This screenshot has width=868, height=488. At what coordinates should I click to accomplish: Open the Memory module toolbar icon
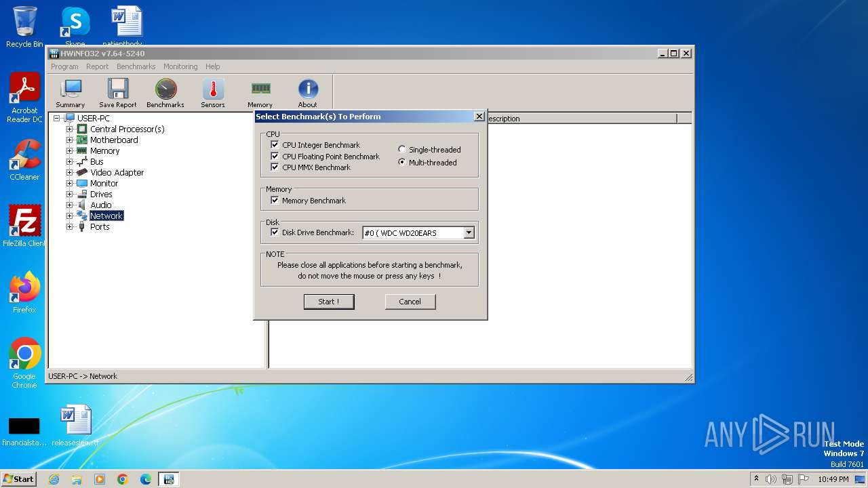coord(260,88)
